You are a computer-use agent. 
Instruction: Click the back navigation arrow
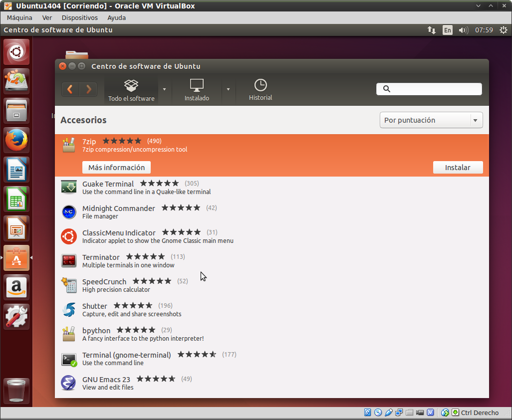click(x=70, y=89)
